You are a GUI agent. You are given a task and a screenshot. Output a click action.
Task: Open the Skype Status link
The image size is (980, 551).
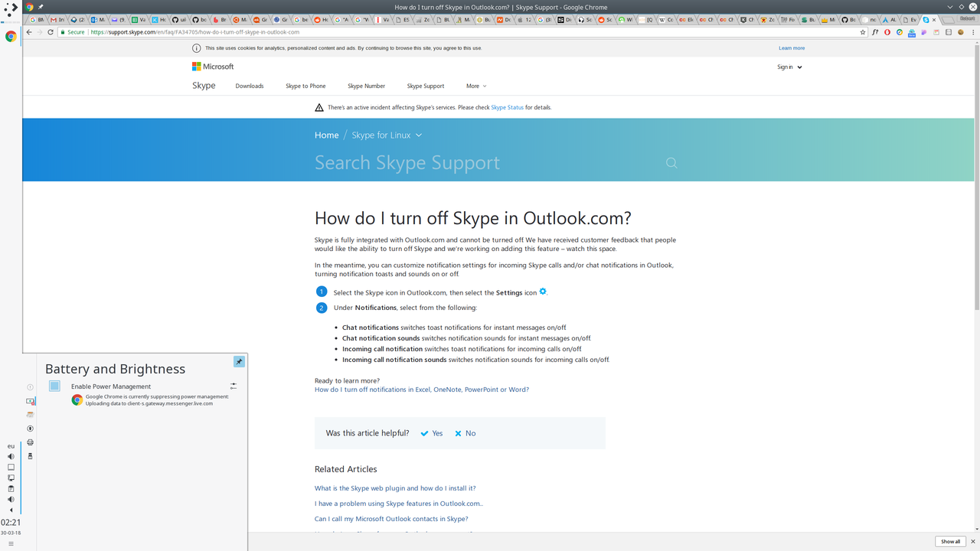(507, 107)
